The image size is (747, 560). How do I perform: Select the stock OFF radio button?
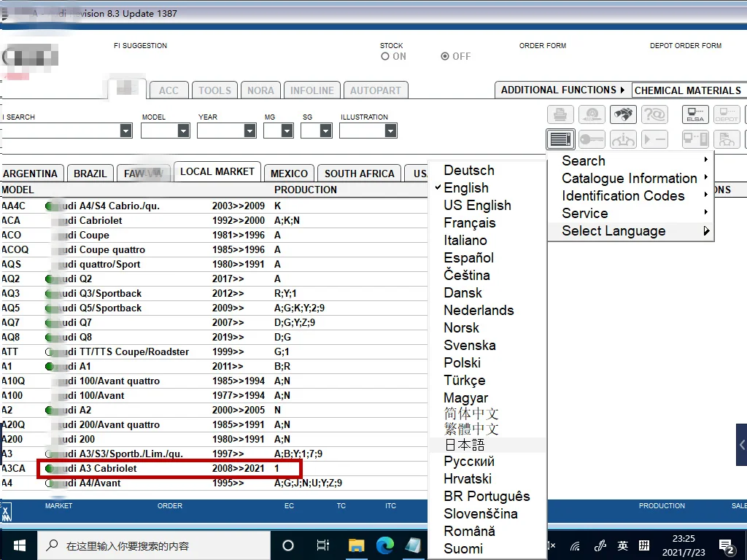(445, 57)
